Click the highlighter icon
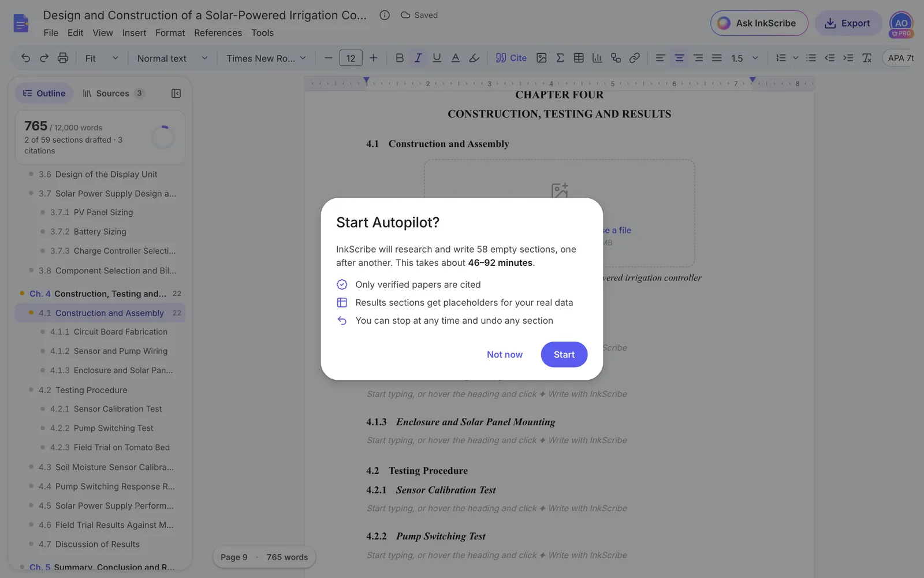924x578 pixels. 474,58
